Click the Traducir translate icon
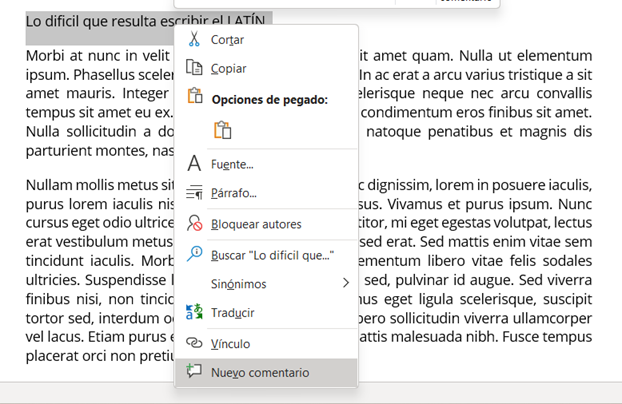The image size is (622, 404). (x=194, y=312)
